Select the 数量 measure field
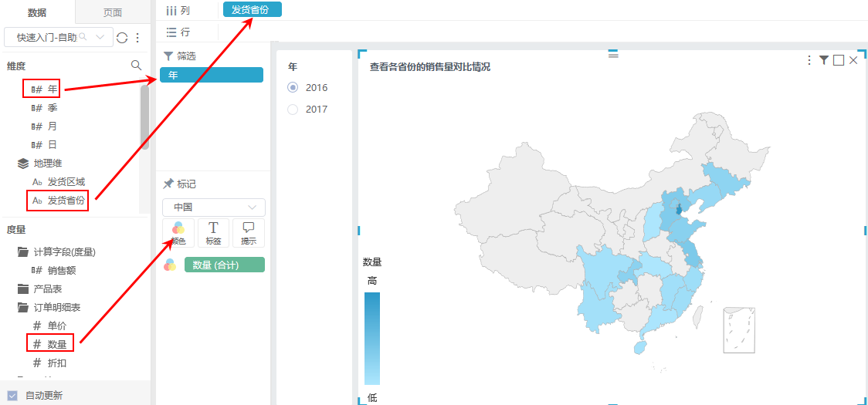The width and height of the screenshot is (868, 405). coord(50,344)
